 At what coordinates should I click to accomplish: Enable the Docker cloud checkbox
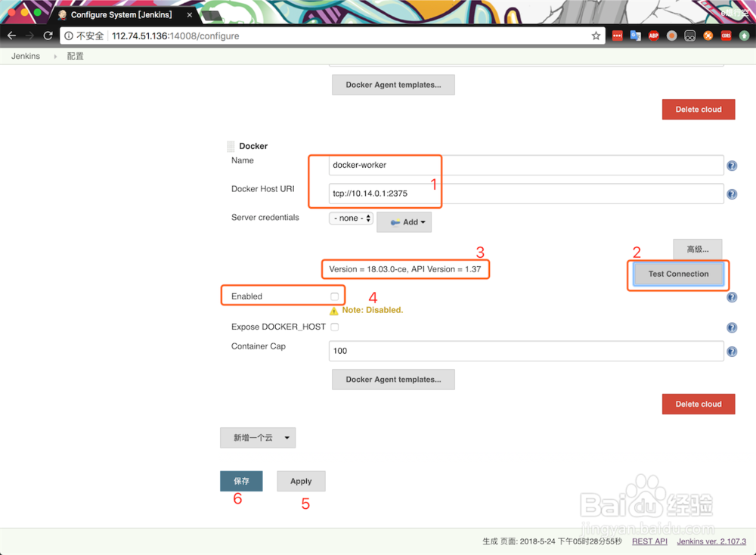(x=335, y=296)
